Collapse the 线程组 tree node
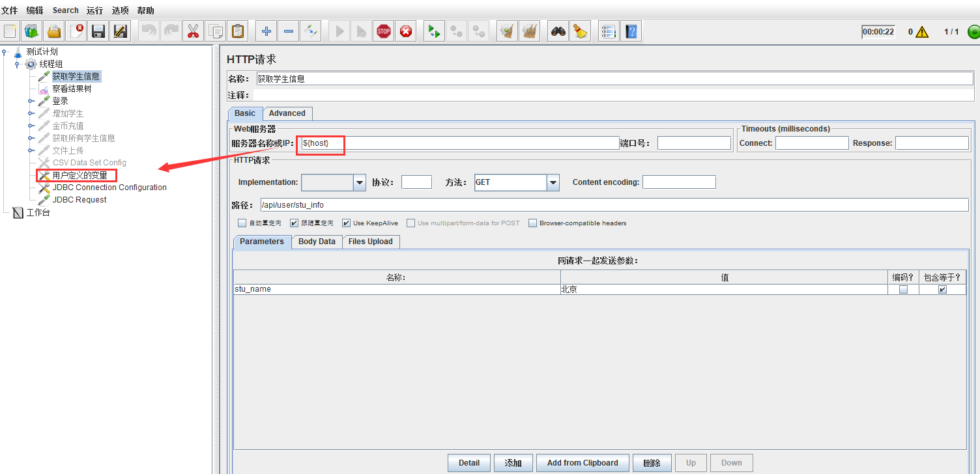 pos(17,64)
